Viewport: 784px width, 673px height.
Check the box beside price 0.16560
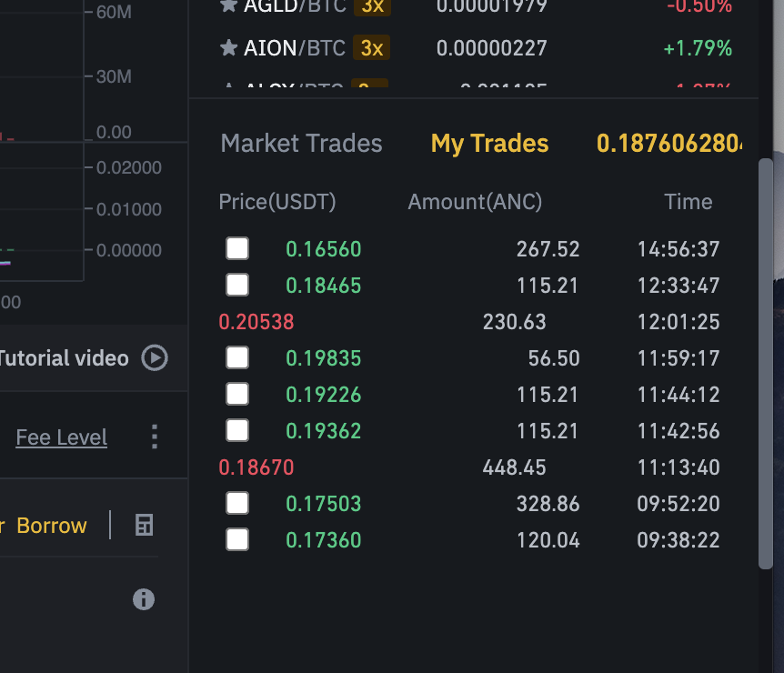tap(236, 248)
